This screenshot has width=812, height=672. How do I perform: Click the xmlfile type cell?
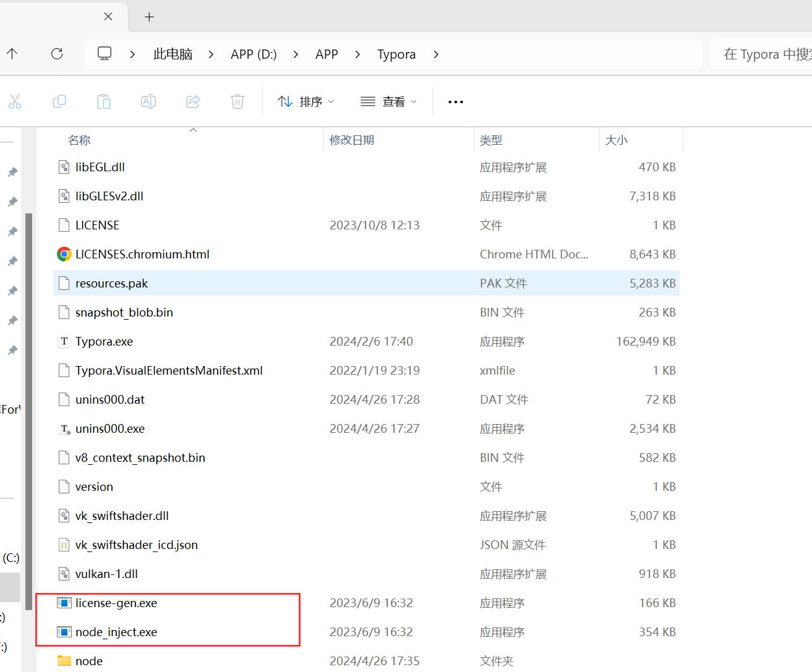[497, 370]
